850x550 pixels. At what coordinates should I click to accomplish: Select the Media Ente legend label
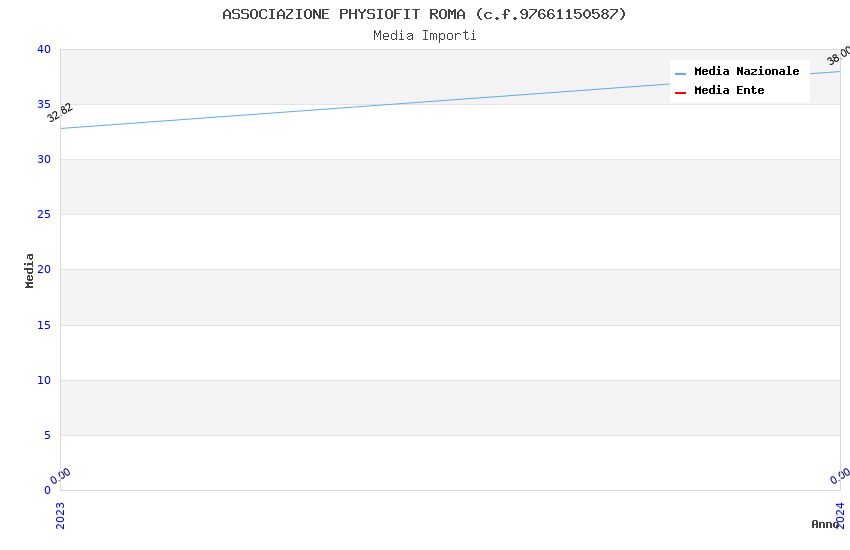pos(729,91)
